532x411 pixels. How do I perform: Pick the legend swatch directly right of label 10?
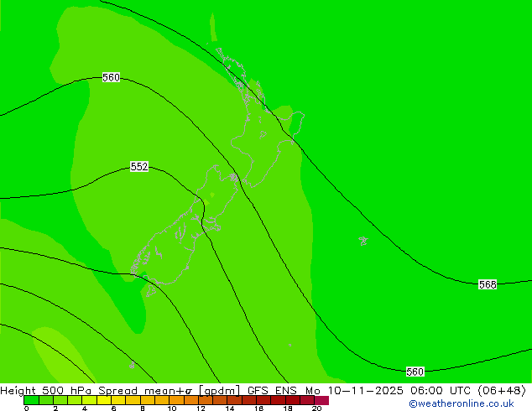point(176,400)
